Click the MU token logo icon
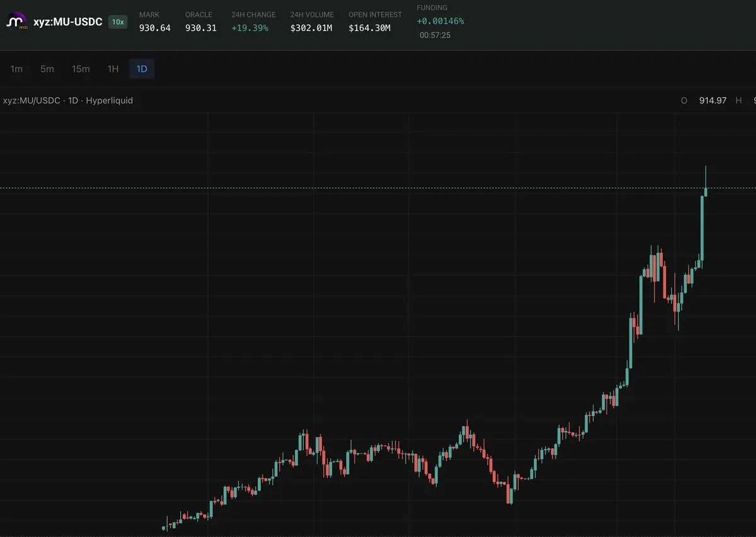Screen dimensions: 756x537 [16, 22]
